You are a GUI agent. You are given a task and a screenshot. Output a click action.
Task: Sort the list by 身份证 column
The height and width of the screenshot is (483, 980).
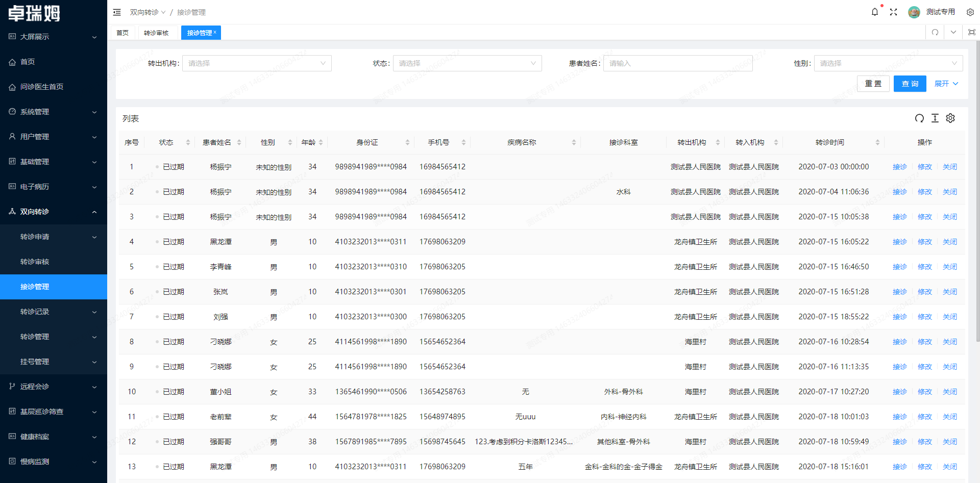coord(407,142)
